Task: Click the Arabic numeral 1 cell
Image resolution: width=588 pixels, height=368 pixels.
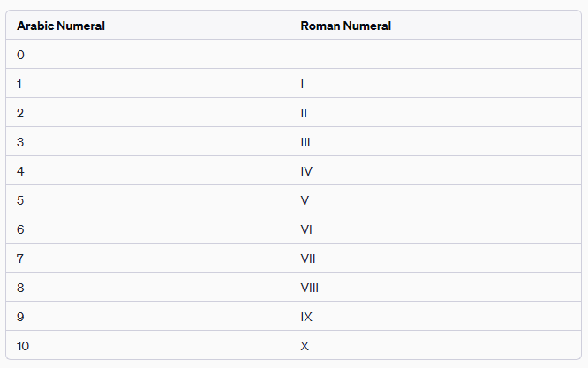Action: (20, 84)
